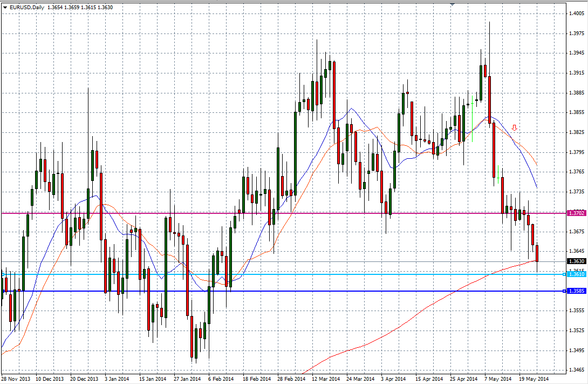The width and height of the screenshot is (588, 384).
Task: Click the 1.3945 price axis label
Action: [x=576, y=53]
